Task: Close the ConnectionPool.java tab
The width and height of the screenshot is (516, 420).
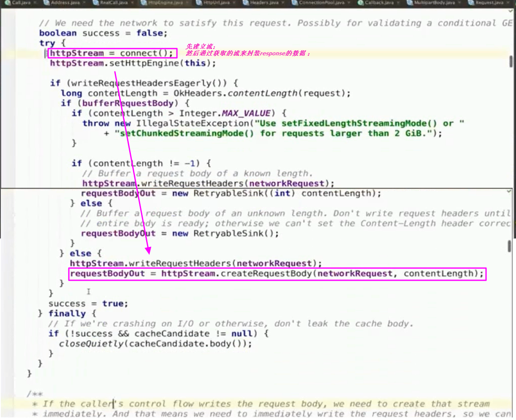Action: tap(349, 3)
